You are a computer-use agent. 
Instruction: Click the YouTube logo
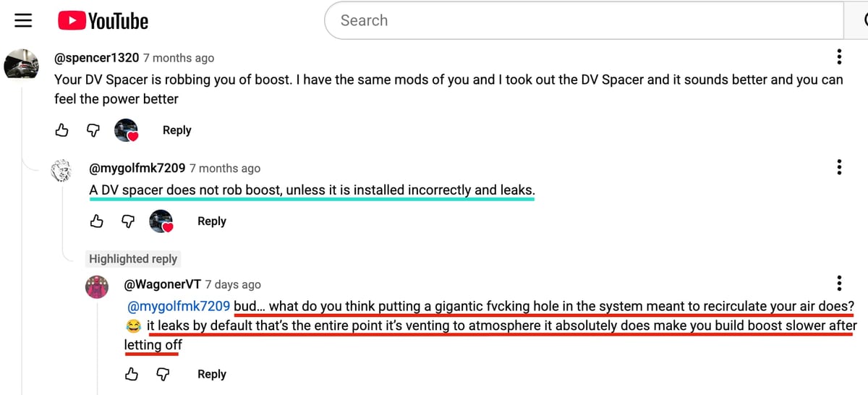click(x=103, y=21)
